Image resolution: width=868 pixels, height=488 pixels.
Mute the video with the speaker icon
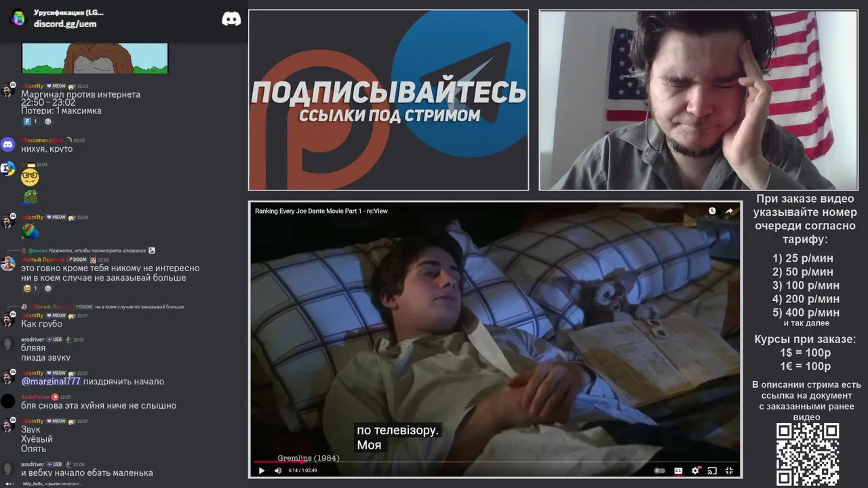(278, 470)
